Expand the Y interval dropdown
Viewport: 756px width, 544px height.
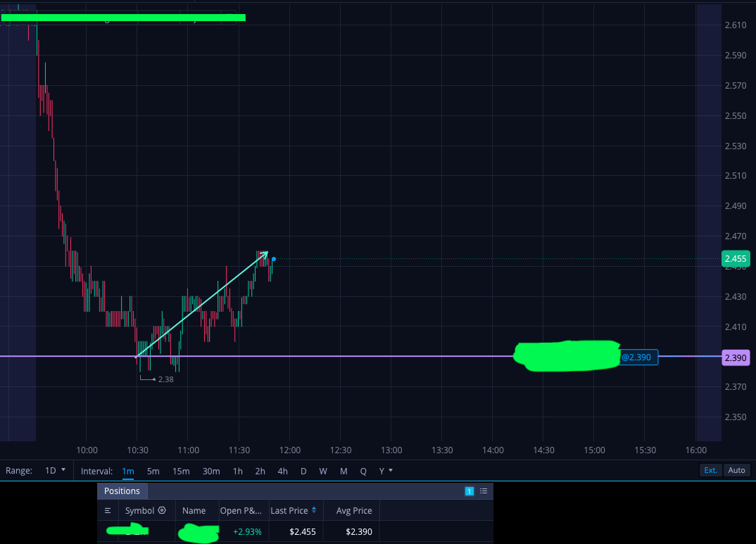coord(386,471)
